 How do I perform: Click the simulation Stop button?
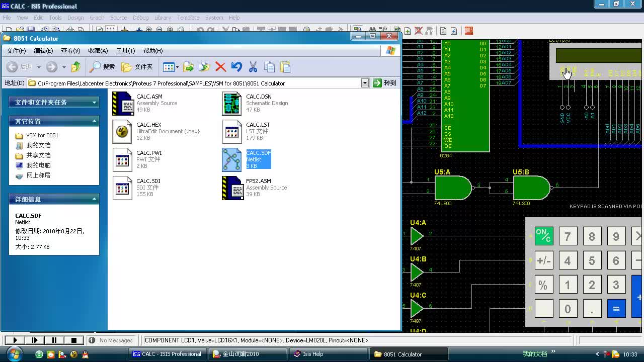point(74,340)
